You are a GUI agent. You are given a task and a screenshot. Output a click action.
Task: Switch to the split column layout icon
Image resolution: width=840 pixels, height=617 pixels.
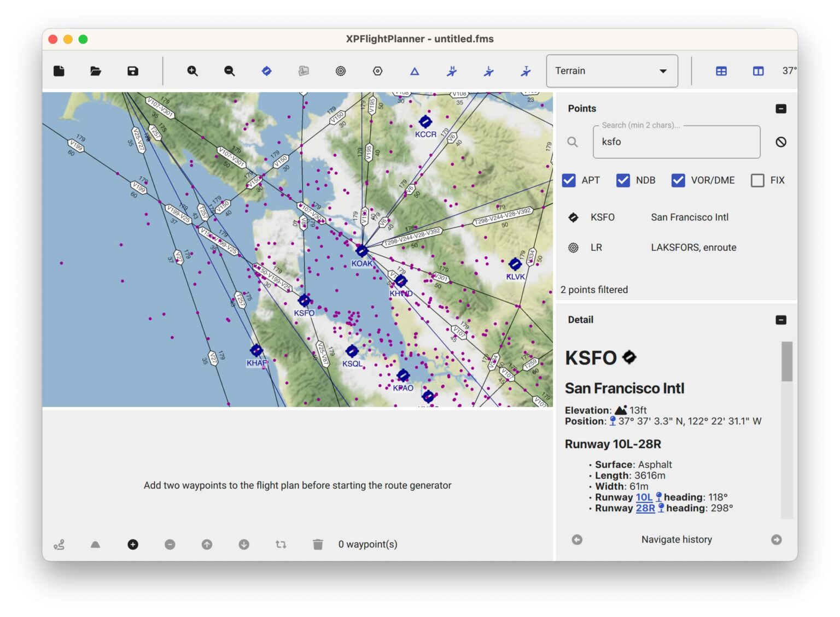pyautogui.click(x=758, y=71)
